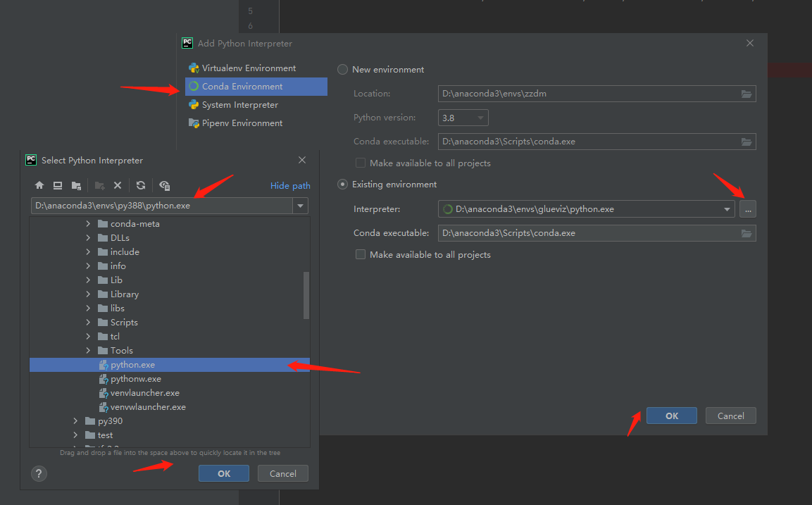
Task: Expand Tools folder
Action: 88,351
